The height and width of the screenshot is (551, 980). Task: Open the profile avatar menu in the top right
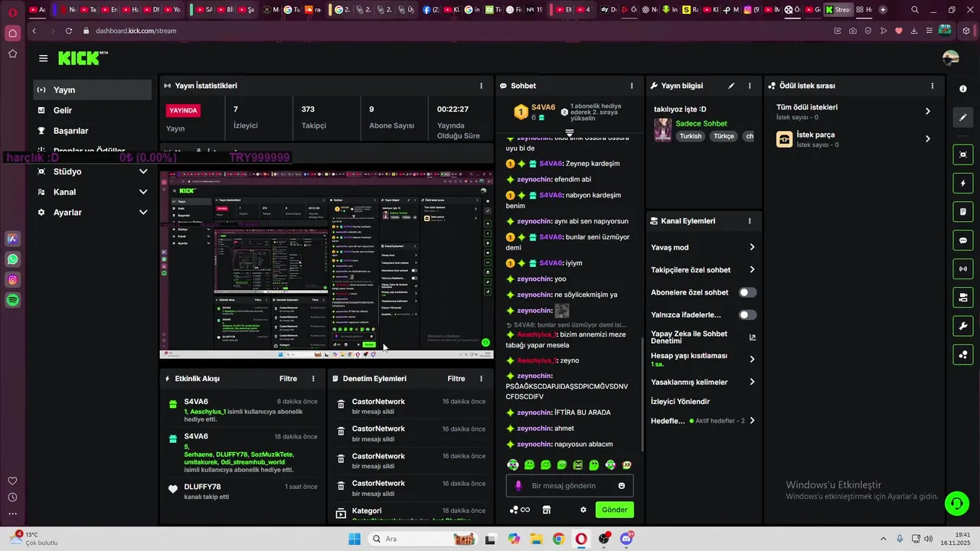951,58
